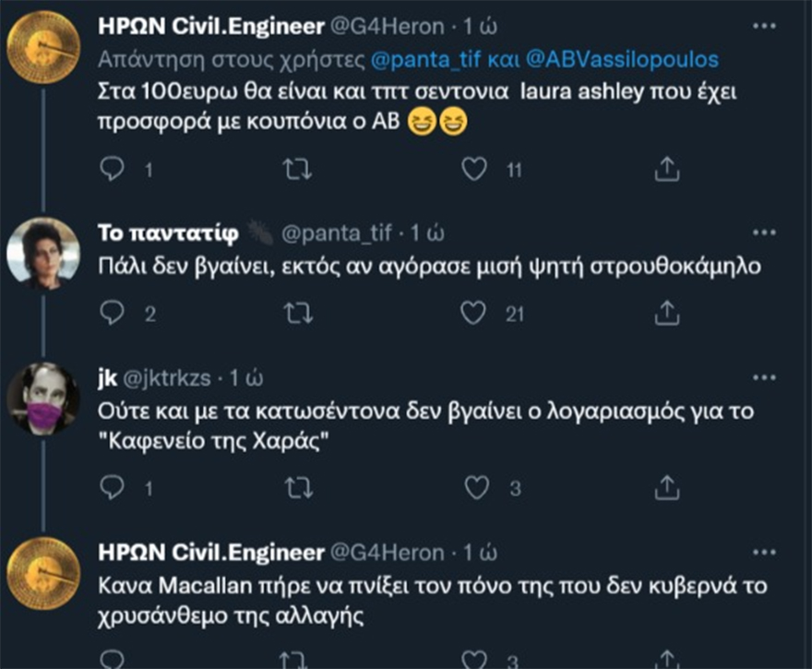Reply to Το πανταtίφ's tweet
This screenshot has height=669, width=812.
(x=112, y=315)
